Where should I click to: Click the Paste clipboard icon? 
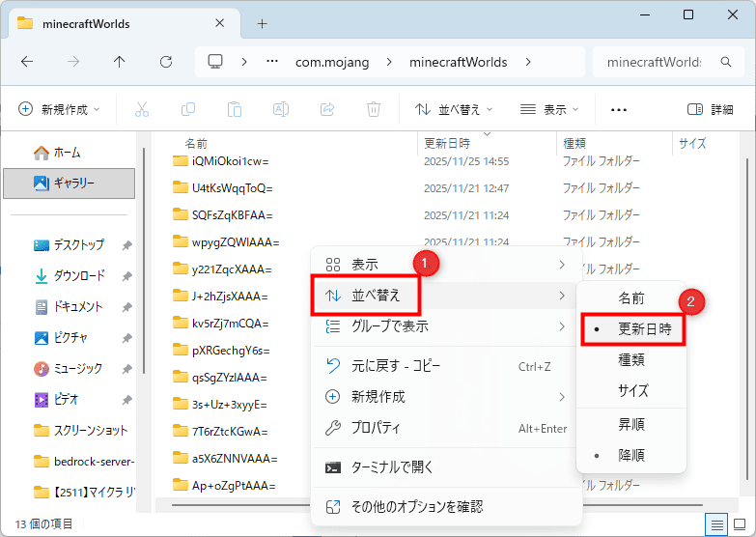pos(235,109)
